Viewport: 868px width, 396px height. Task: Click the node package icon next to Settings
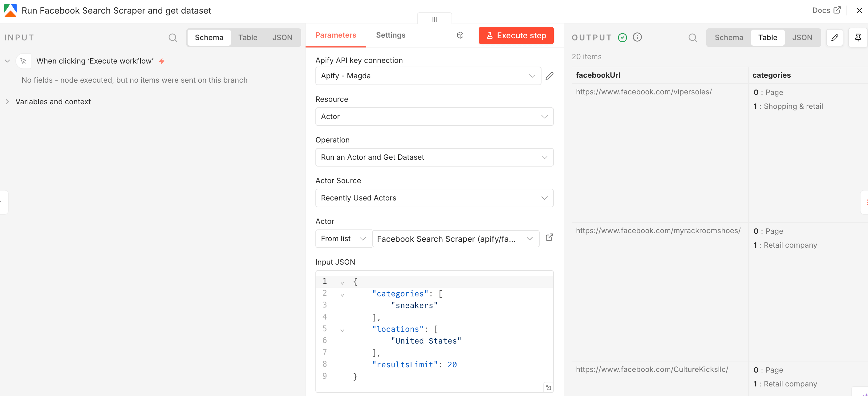coord(460,35)
